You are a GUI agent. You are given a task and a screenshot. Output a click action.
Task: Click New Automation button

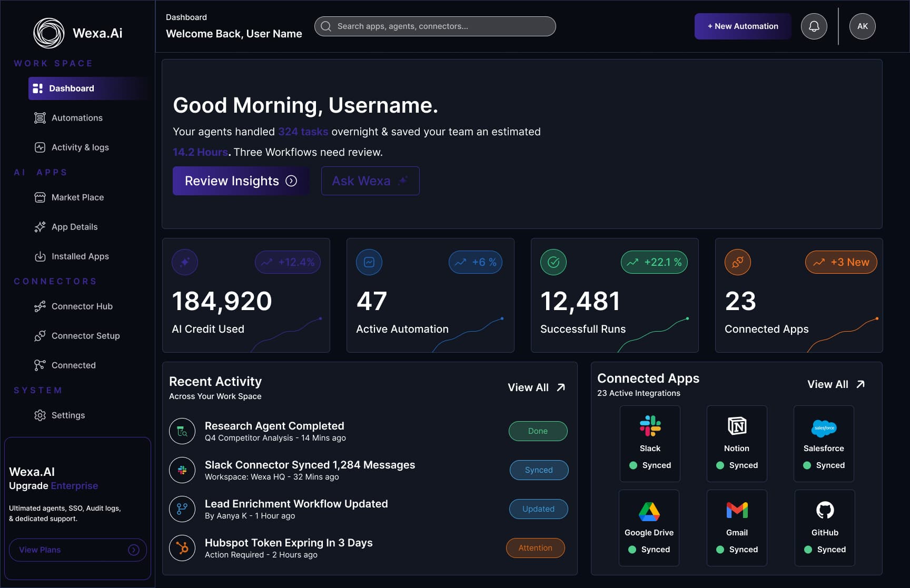click(x=743, y=26)
